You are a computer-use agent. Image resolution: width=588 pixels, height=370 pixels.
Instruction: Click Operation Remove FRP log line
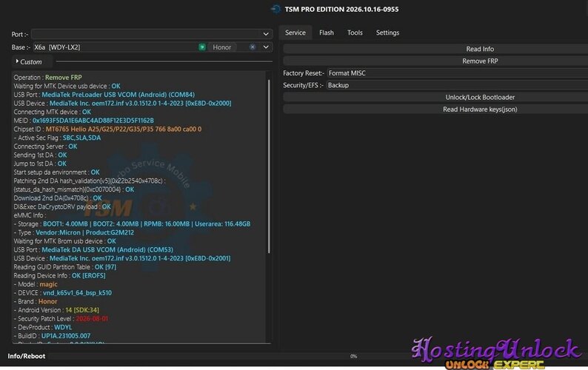pos(47,77)
